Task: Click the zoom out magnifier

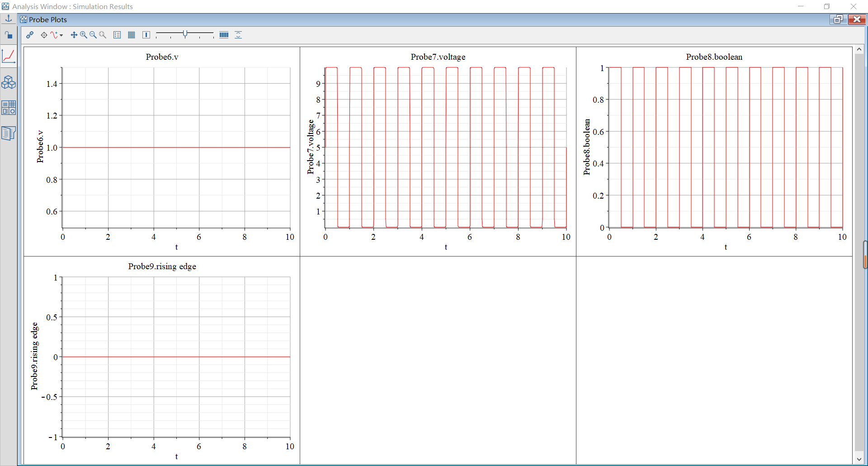Action: point(93,35)
